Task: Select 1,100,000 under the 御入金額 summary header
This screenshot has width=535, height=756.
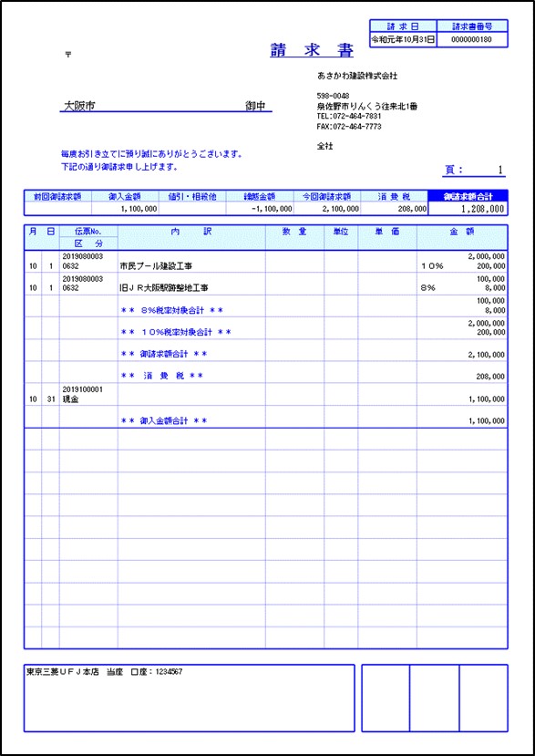Action: (x=139, y=209)
